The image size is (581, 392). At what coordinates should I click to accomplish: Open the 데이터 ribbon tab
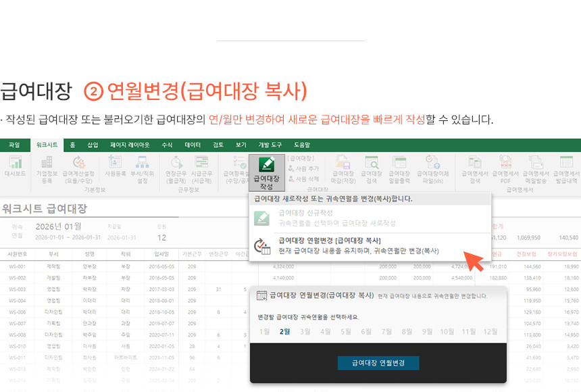click(193, 145)
